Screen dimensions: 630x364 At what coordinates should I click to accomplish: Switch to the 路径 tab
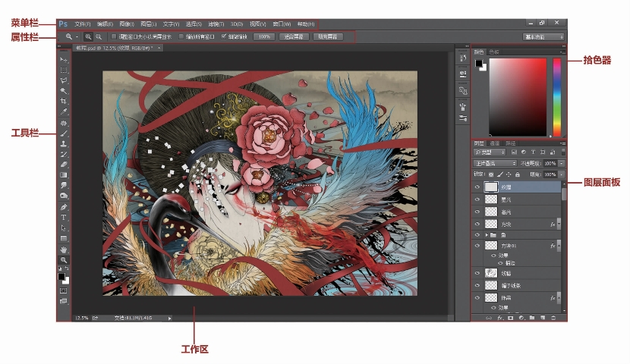(x=510, y=143)
